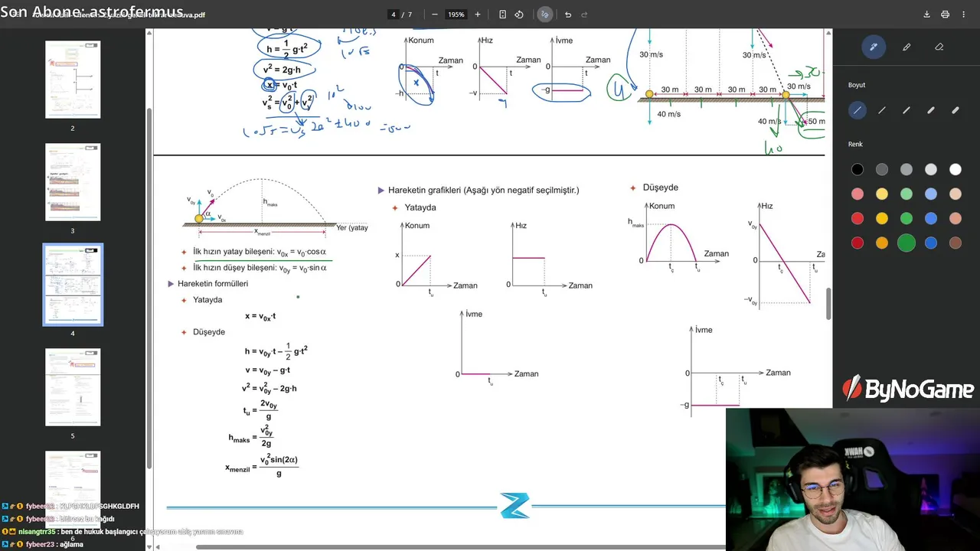Pick the medium gray color swatch
Screen dimensions: 980x551
coord(906,170)
